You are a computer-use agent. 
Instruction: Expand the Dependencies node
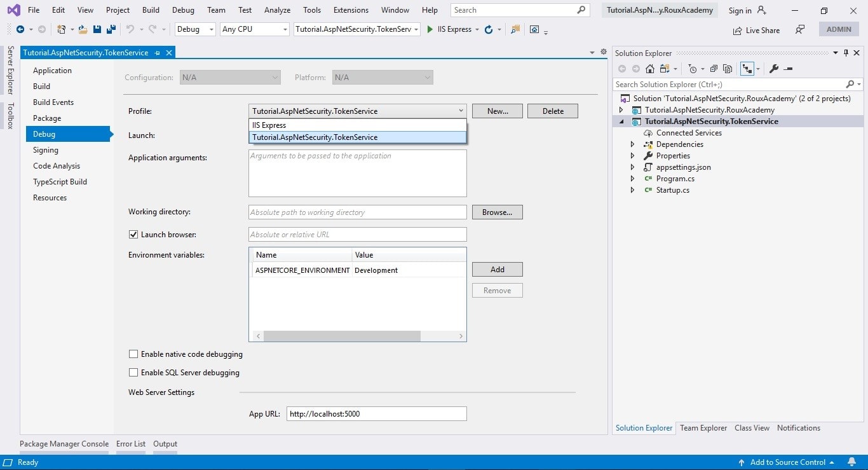(x=632, y=144)
